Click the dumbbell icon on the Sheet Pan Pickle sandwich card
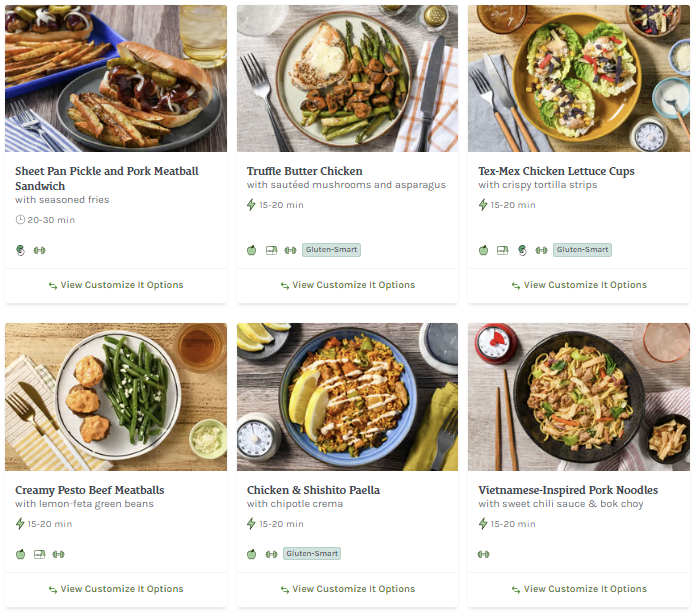Screen dimensions: 693x614 point(40,250)
